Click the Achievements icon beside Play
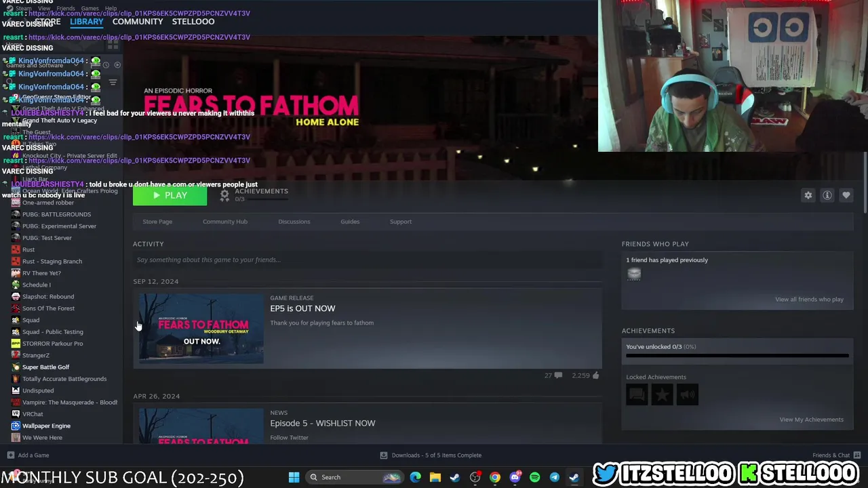 coord(224,195)
